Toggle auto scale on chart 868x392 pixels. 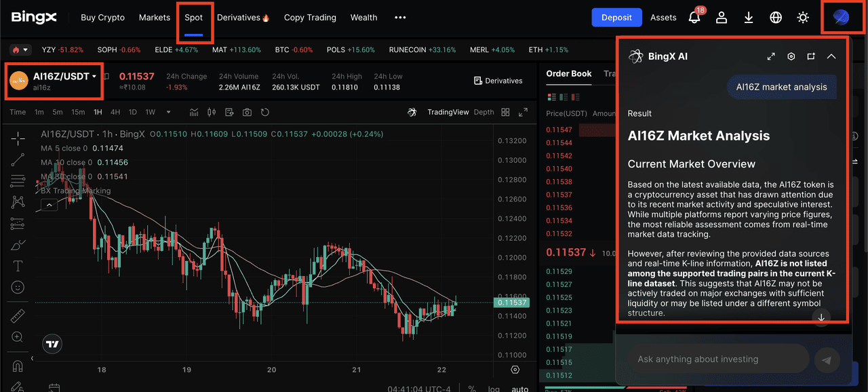tap(520, 389)
